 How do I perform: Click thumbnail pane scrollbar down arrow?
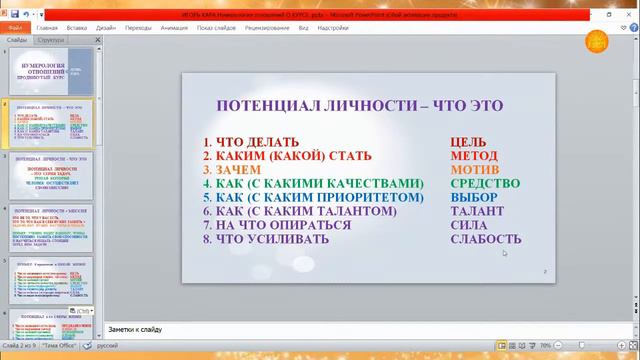[x=99, y=336]
